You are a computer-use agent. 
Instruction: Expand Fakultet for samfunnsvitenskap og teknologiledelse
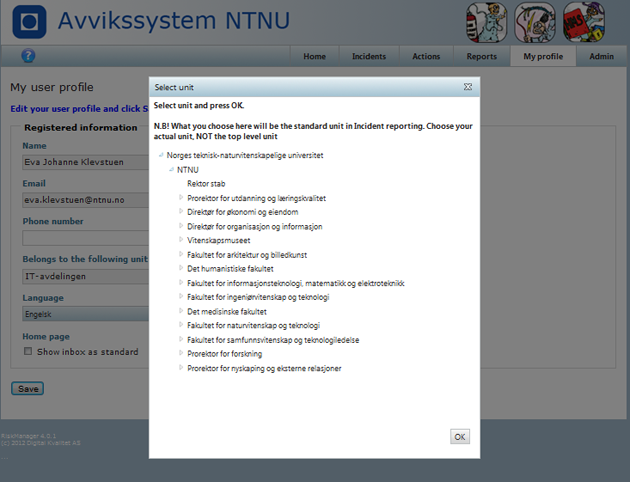pyautogui.click(x=181, y=339)
